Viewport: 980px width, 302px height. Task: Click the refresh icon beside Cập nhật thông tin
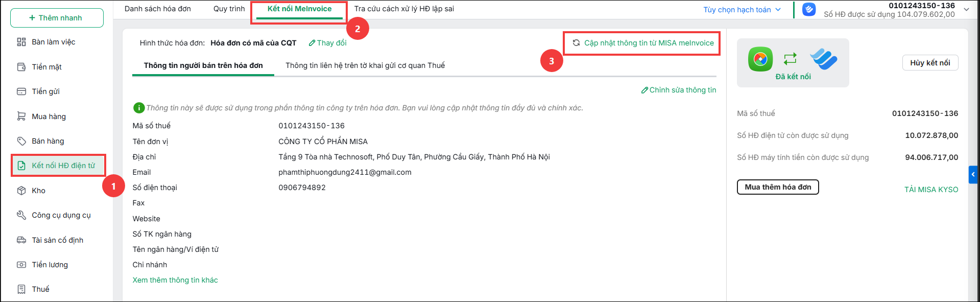tap(576, 43)
